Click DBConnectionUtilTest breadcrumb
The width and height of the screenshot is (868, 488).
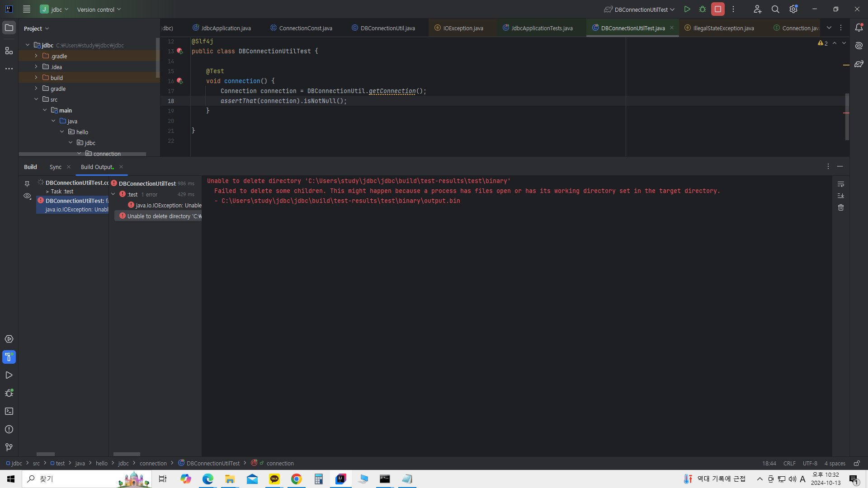click(209, 463)
